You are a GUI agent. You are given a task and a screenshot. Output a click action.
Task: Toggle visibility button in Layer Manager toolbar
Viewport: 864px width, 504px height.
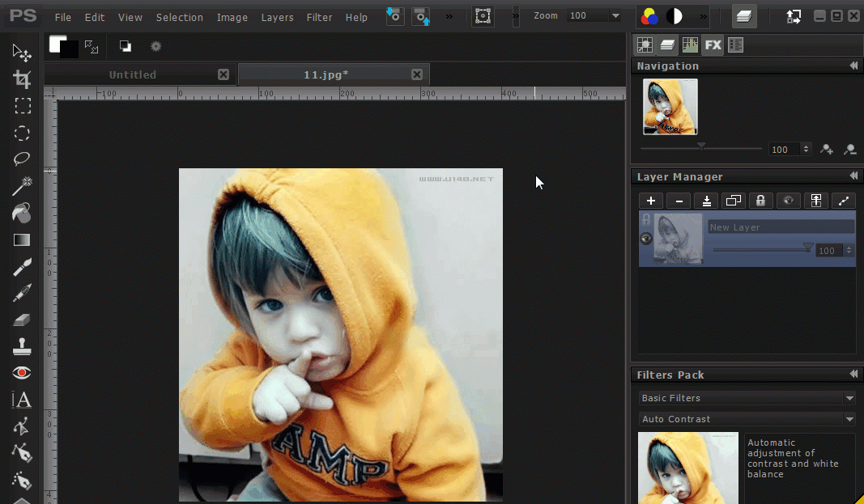(x=788, y=201)
